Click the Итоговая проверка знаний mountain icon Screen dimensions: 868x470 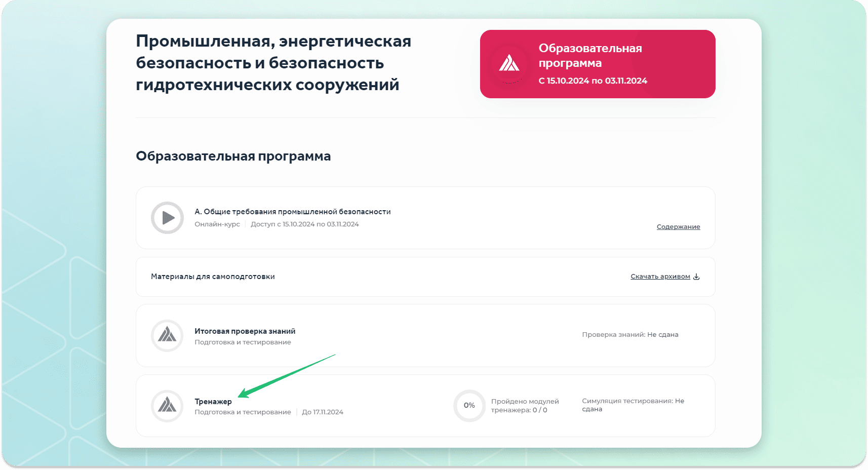tap(167, 335)
